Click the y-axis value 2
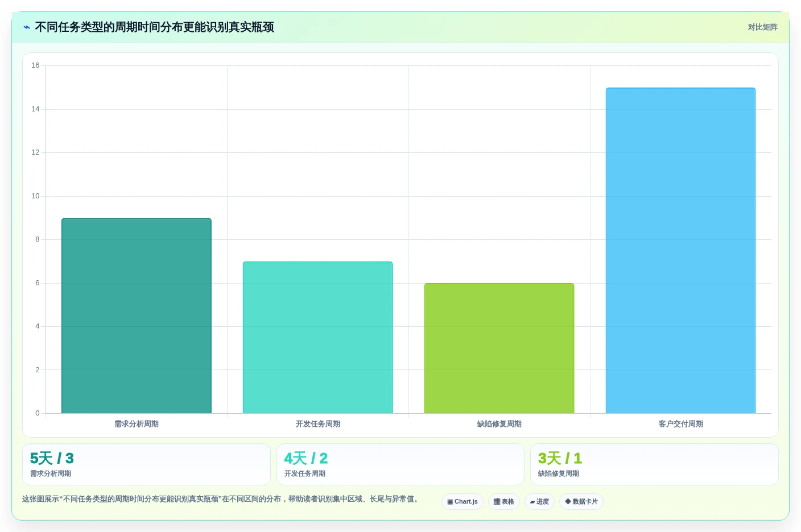 [38, 370]
